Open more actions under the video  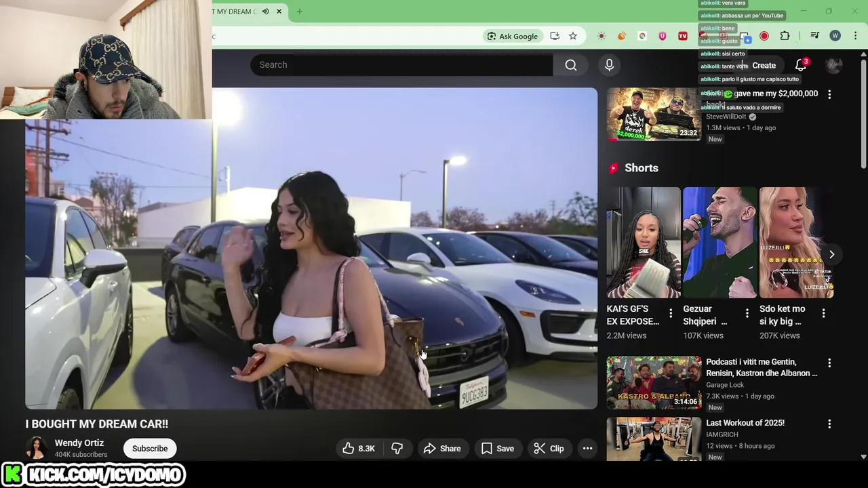coord(587,448)
